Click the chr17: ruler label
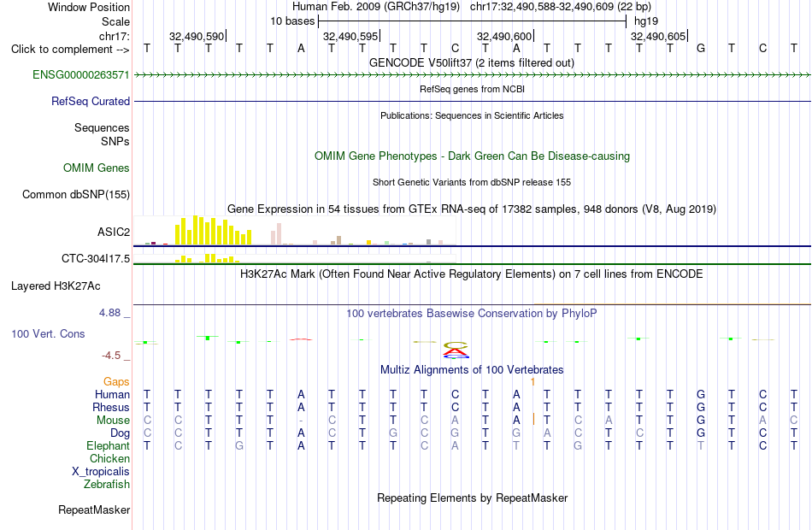Image resolution: width=812 pixels, height=530 pixels. 115,36
